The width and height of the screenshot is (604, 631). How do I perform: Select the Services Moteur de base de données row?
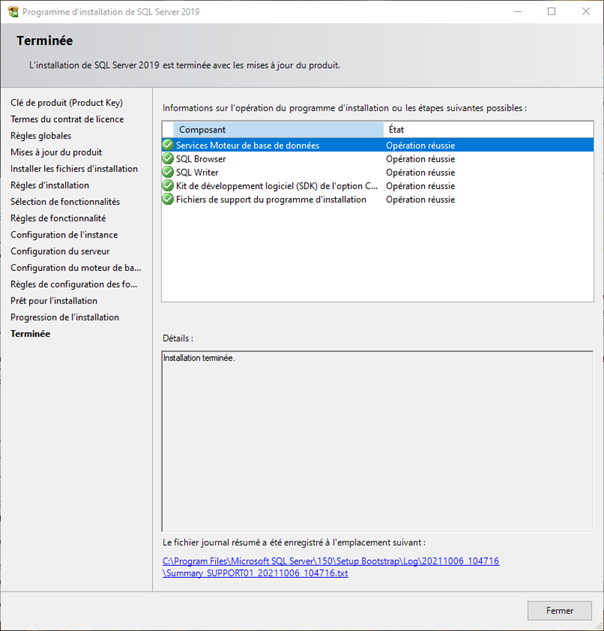(x=377, y=145)
